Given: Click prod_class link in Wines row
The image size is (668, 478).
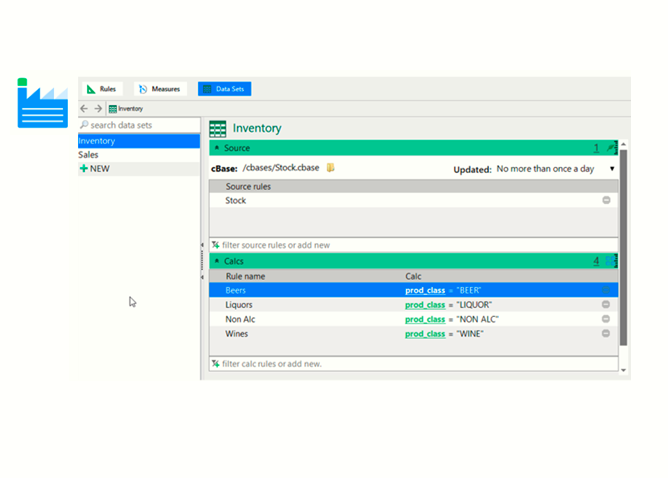Looking at the screenshot, I should point(425,334).
